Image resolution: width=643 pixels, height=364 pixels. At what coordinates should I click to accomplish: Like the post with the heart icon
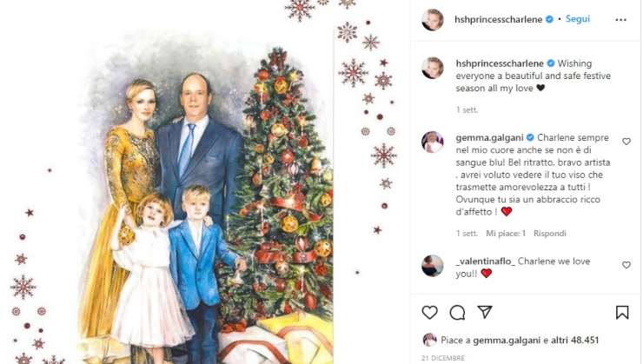click(x=430, y=313)
